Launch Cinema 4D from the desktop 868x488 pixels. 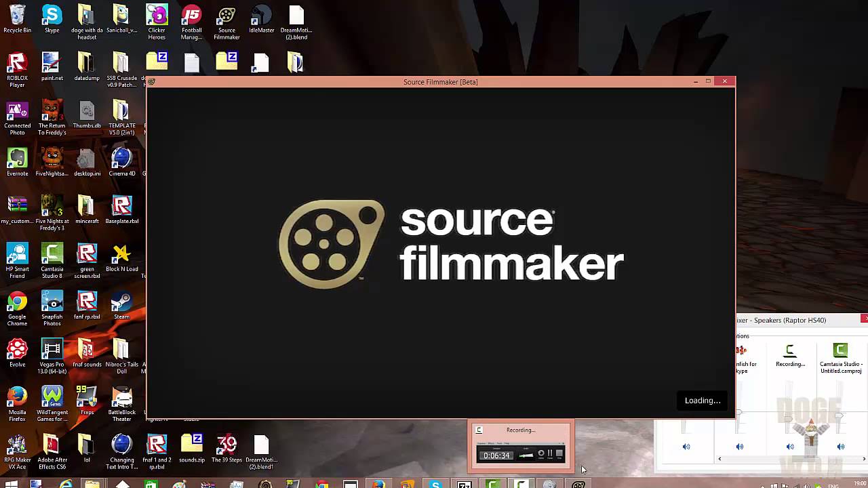pos(121,162)
